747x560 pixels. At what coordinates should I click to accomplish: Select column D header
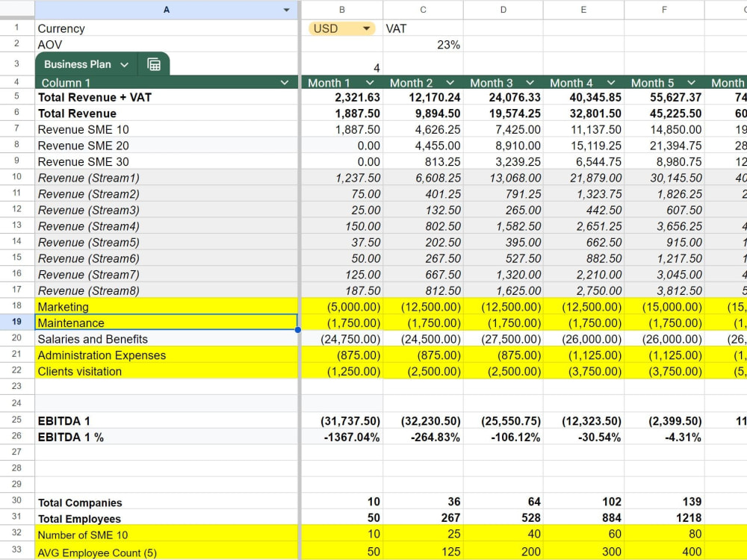503,10
